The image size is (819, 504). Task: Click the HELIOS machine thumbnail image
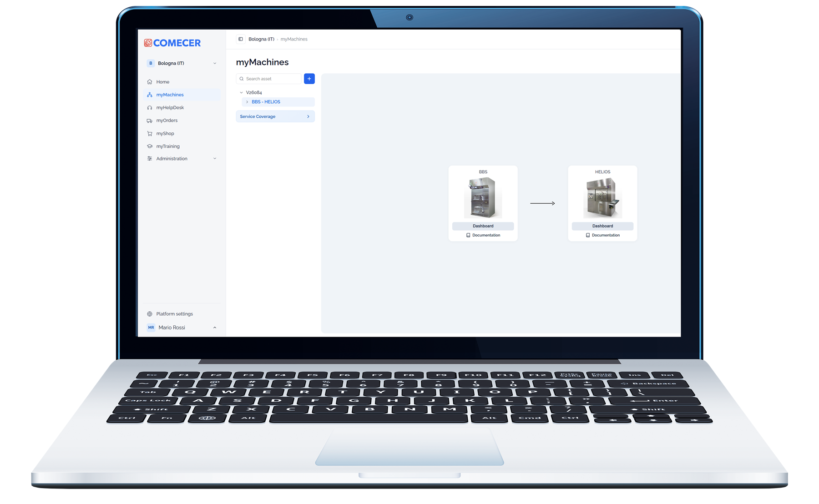click(x=602, y=197)
